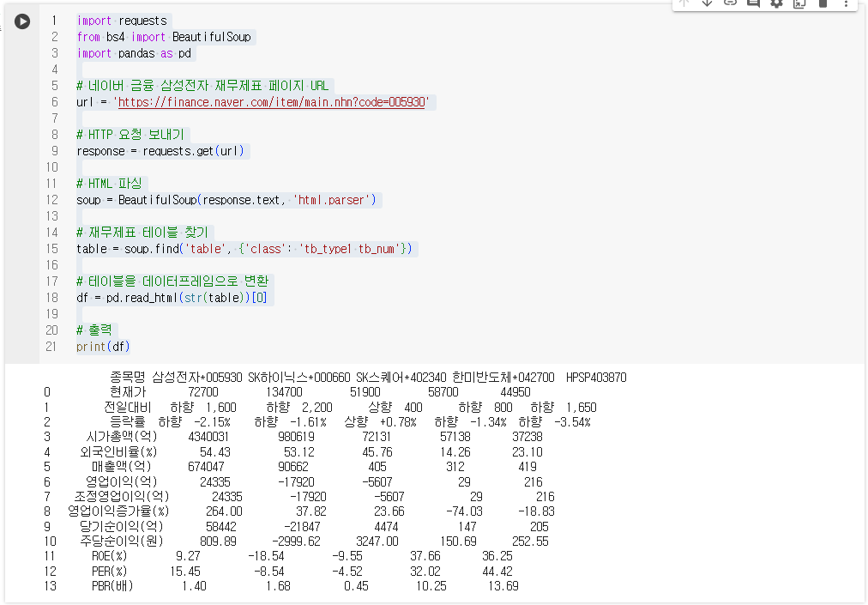Click the 'import pandas as pd' line
Image resolution: width=868 pixels, height=605 pixels.
[134, 53]
